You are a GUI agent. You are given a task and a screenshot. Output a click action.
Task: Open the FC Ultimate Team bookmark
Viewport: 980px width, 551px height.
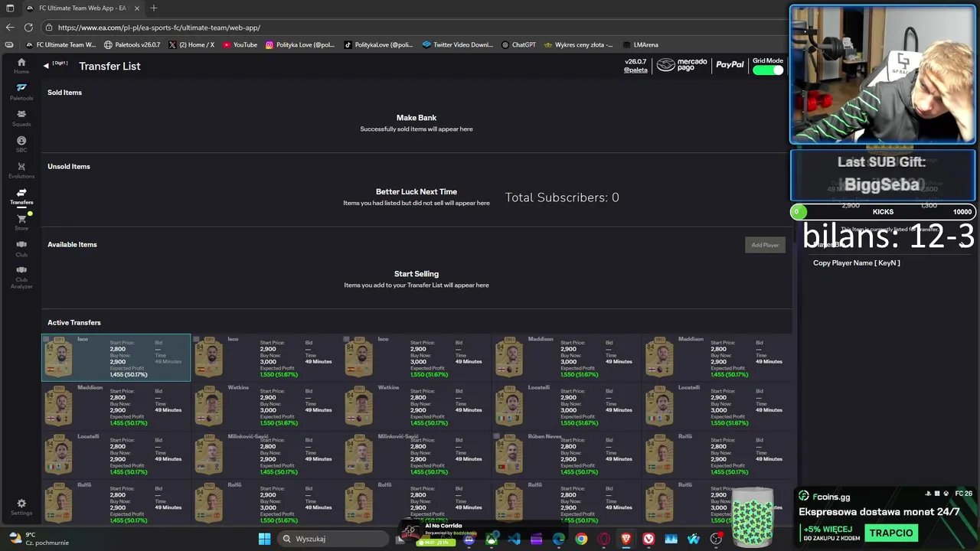[60, 44]
